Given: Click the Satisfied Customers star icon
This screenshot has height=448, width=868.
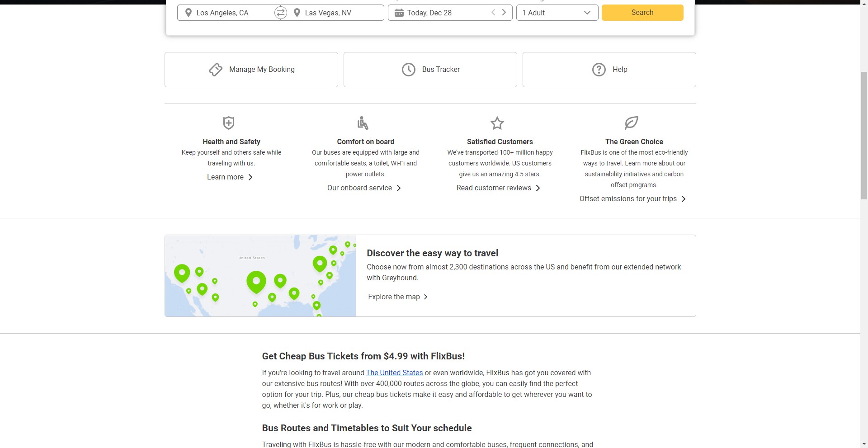Looking at the screenshot, I should click(497, 123).
